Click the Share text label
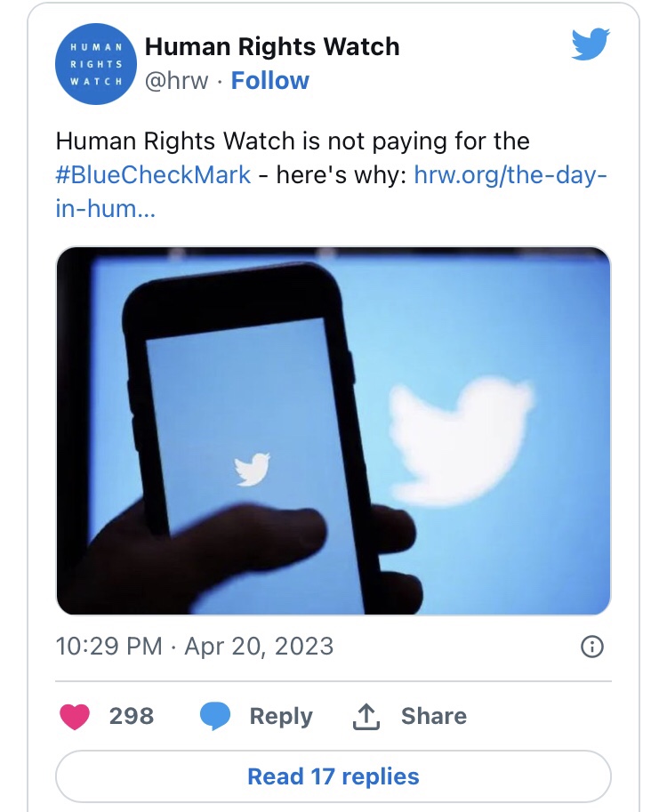 [x=433, y=716]
